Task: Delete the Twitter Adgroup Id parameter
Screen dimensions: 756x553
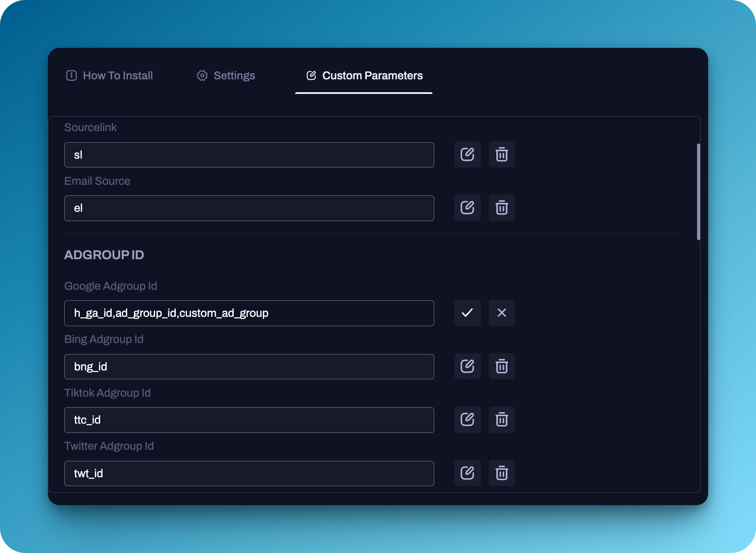Action: click(502, 473)
